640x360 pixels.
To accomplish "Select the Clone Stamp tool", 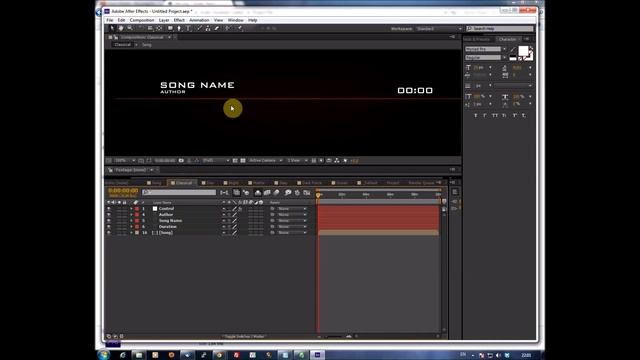I will click(x=208, y=28).
